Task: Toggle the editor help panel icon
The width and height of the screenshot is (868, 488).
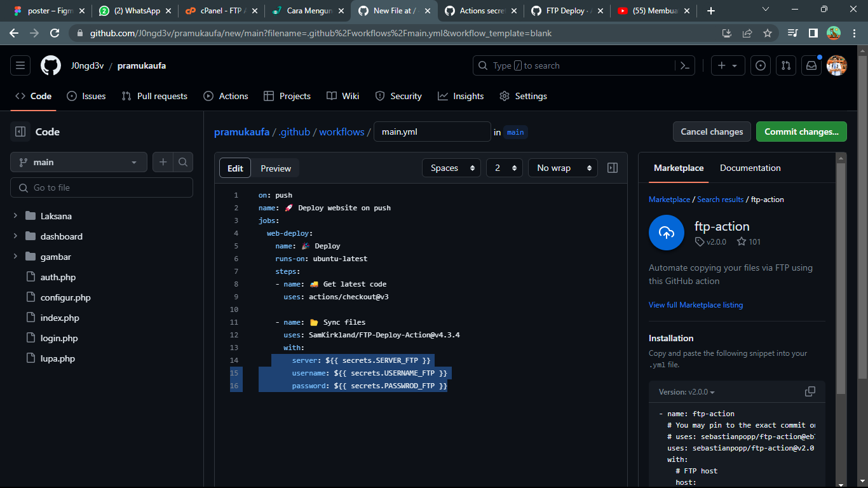Action: [613, 168]
